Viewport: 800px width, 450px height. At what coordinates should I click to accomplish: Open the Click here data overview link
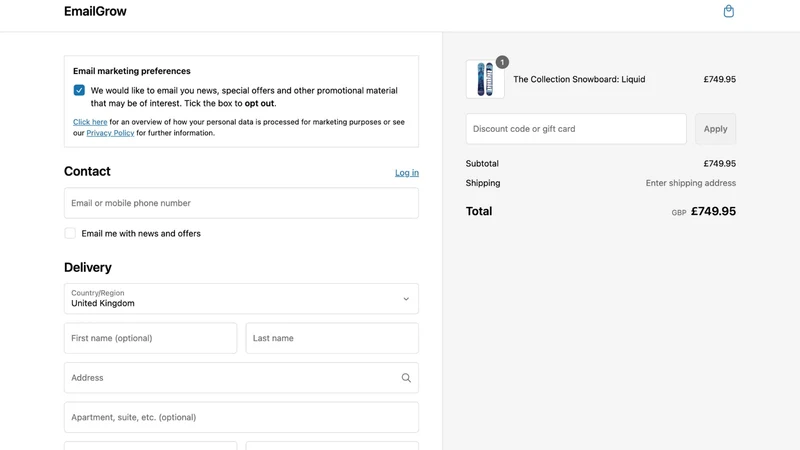tap(90, 122)
